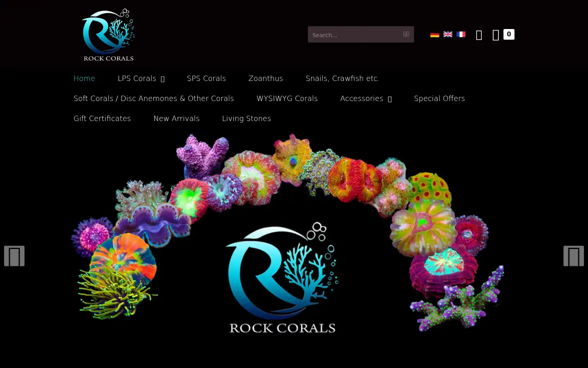Image resolution: width=588 pixels, height=368 pixels.
Task: Click the Rock Corals logo in header
Action: point(109,35)
